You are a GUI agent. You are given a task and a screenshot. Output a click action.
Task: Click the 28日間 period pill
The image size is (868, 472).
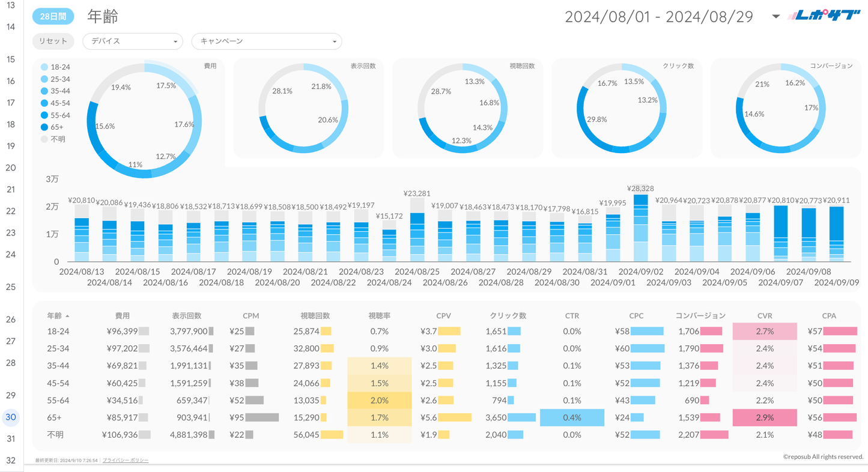tap(53, 16)
